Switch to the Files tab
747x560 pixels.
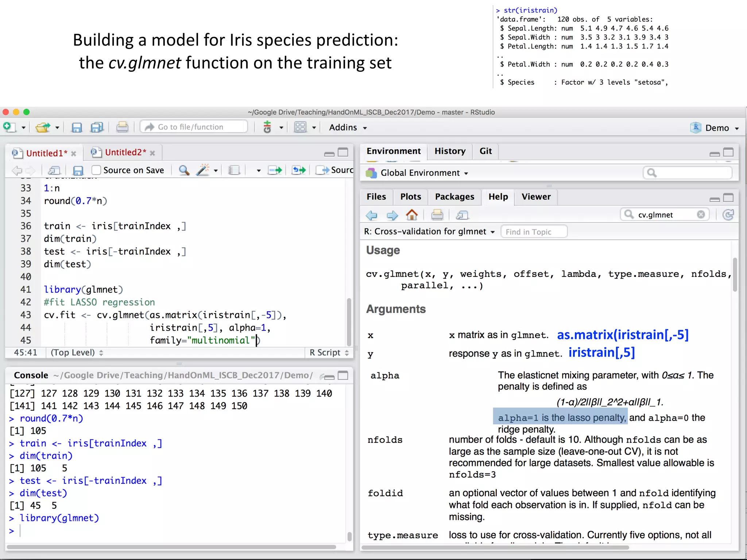click(376, 197)
